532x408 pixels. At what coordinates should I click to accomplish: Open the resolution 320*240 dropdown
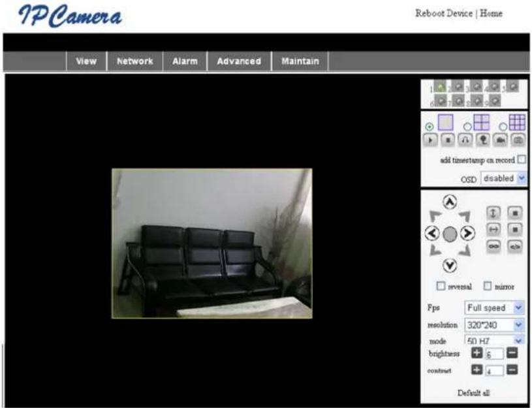point(494,325)
